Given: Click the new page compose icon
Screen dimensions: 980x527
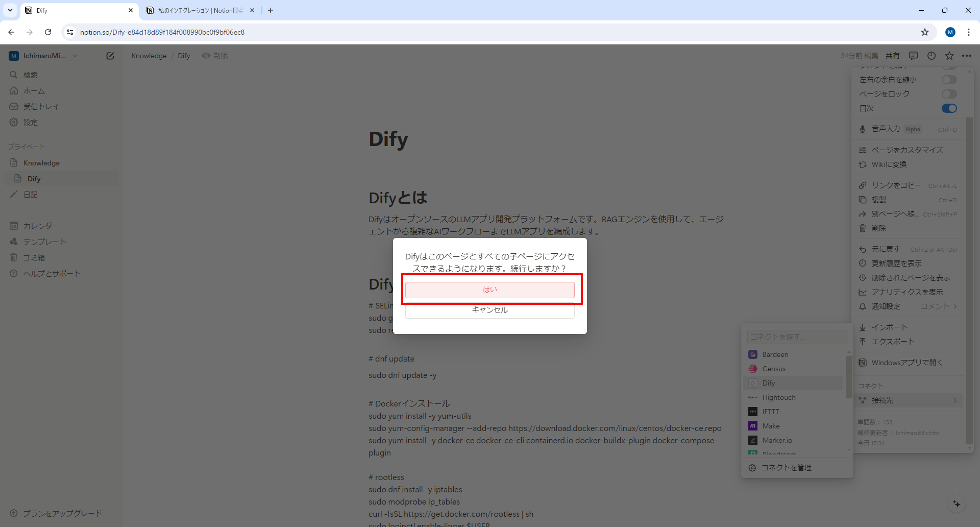Looking at the screenshot, I should coord(110,56).
